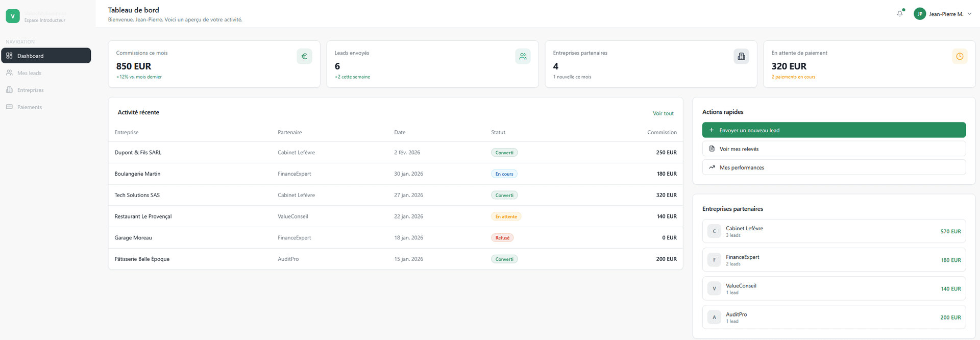Open AuditPro partner card
The height and width of the screenshot is (340, 980).
tap(834, 317)
